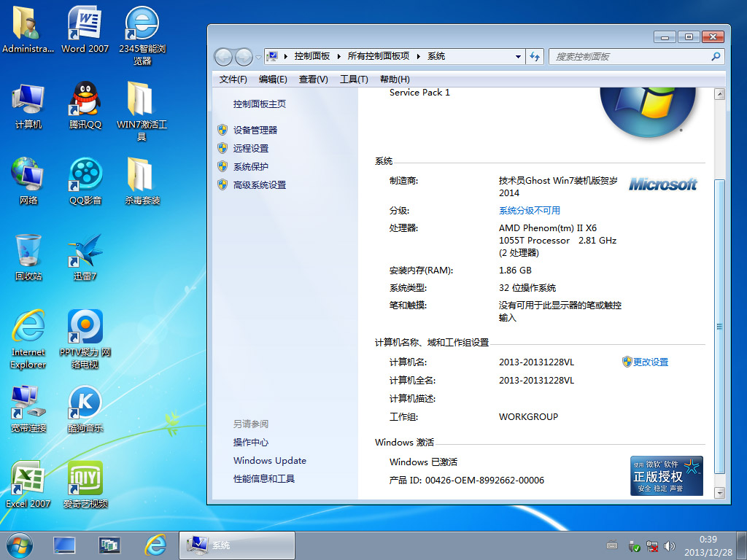The height and width of the screenshot is (560, 747).
Task: Go back with the navigation back arrow
Action: click(x=223, y=57)
